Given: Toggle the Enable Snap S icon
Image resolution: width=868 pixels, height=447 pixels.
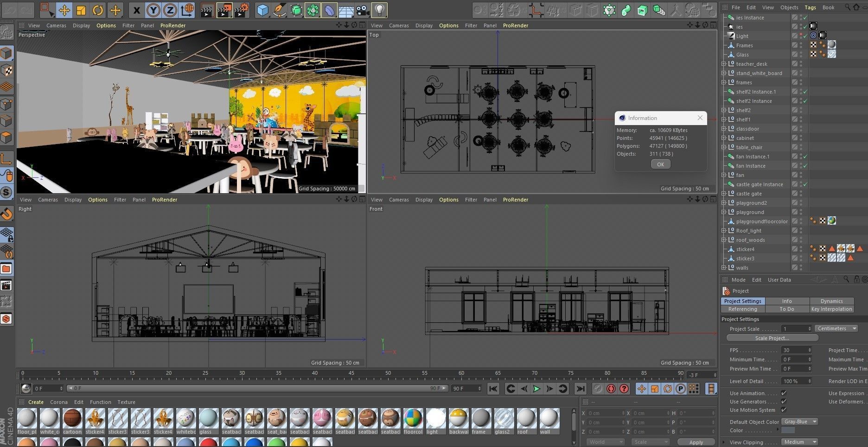Looking at the screenshot, I should (x=6, y=192).
